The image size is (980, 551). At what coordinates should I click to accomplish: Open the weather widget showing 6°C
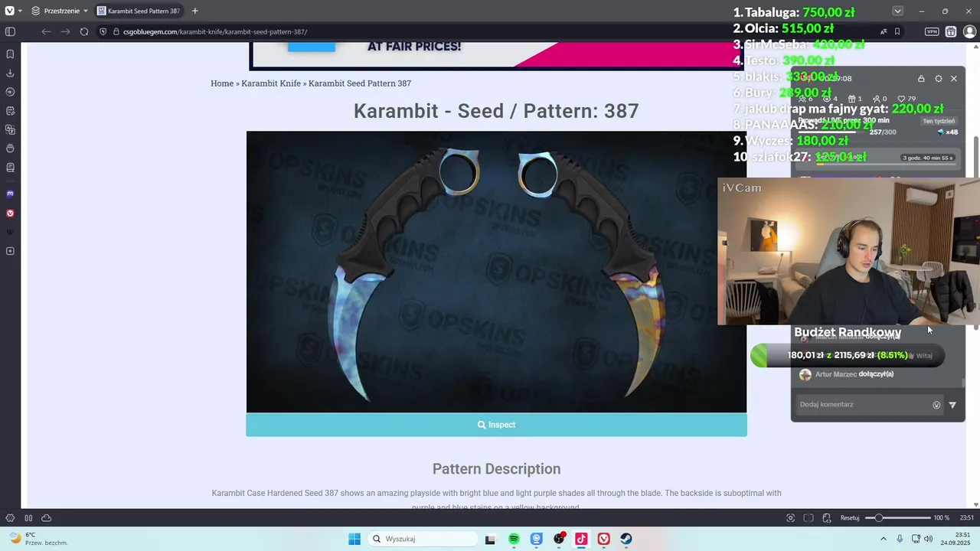(38, 539)
